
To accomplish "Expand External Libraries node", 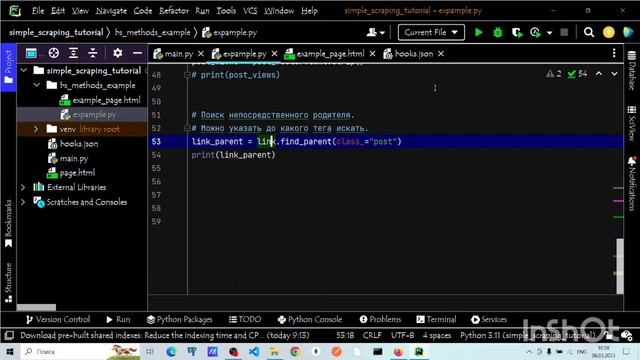I will coord(23,187).
